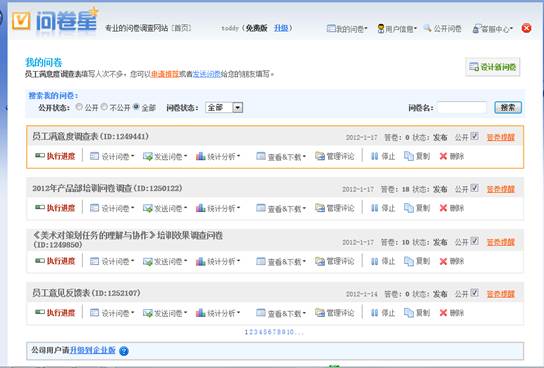Click the blue question mark help icon

pyautogui.click(x=124, y=351)
